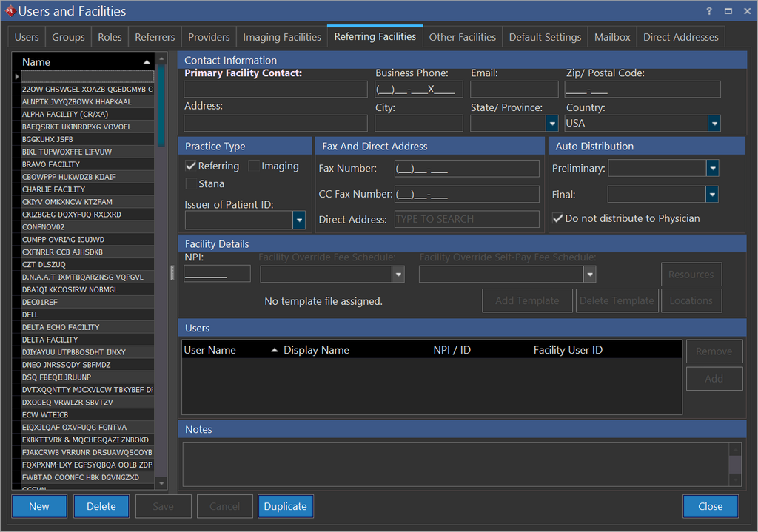Image resolution: width=758 pixels, height=532 pixels.
Task: Expand the State/Province dropdown
Action: pos(551,124)
